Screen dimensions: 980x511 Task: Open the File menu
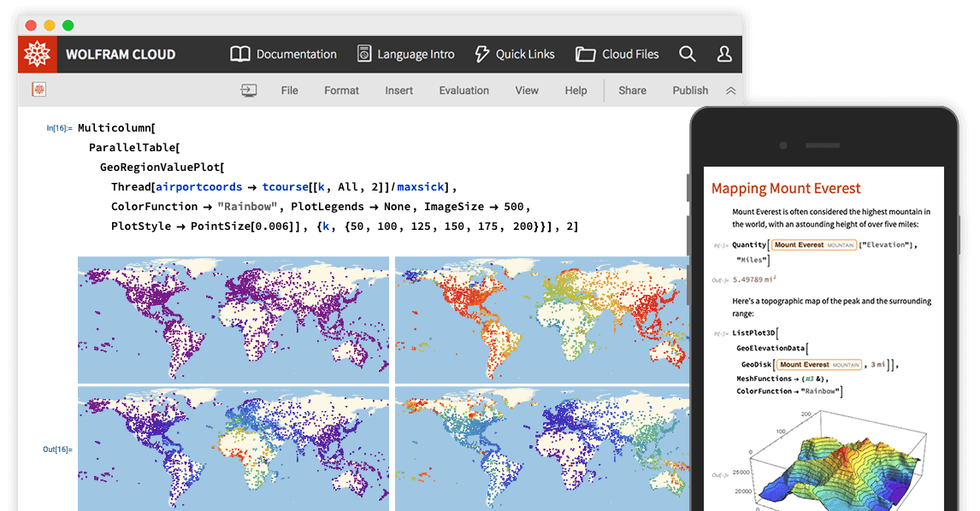tap(289, 91)
